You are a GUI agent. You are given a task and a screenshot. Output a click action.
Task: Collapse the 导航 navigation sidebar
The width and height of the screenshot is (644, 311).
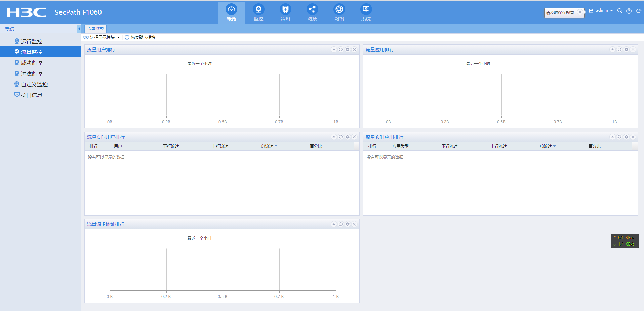[x=79, y=29]
